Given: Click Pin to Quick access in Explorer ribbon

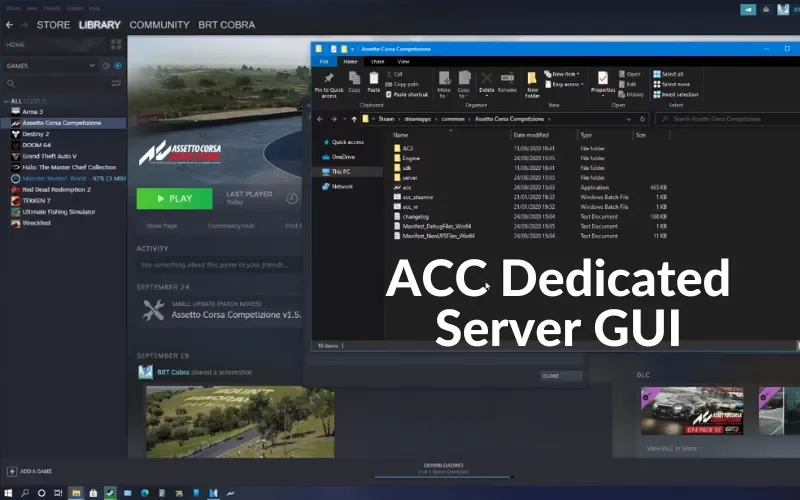Looking at the screenshot, I should tap(329, 85).
